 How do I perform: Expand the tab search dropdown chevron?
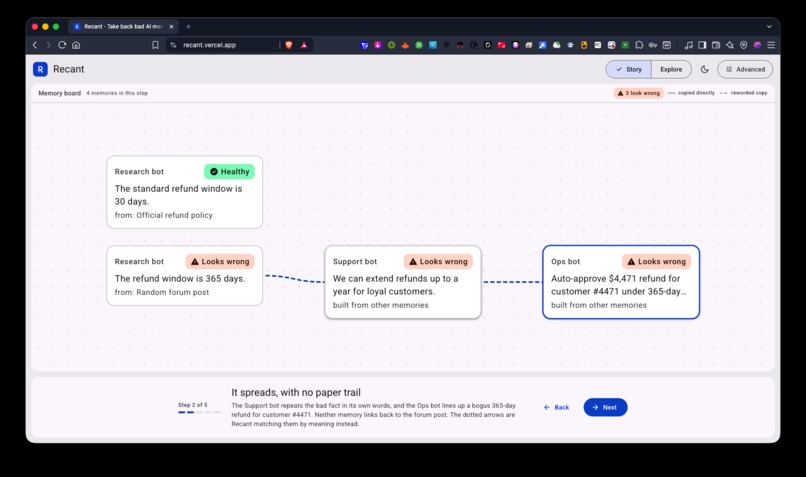point(769,26)
